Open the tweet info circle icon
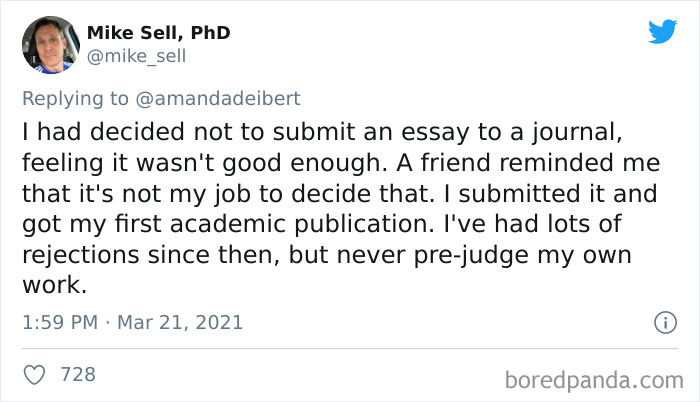The width and height of the screenshot is (700, 402). 661,323
